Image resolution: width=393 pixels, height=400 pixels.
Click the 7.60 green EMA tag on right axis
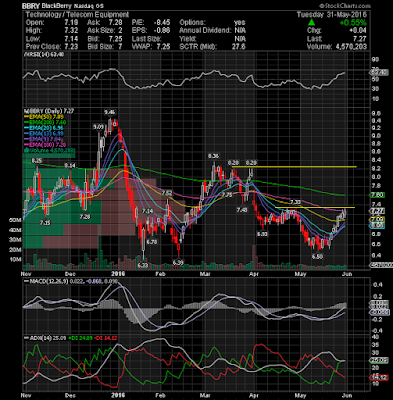point(377,195)
